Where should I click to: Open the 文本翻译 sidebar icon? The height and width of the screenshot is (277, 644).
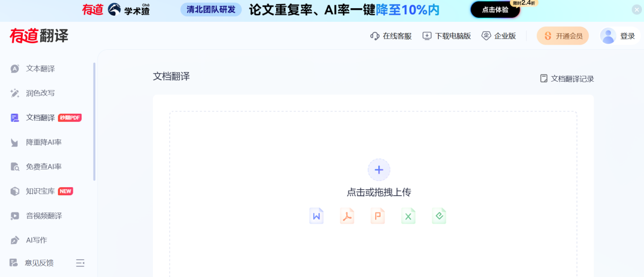click(x=15, y=68)
